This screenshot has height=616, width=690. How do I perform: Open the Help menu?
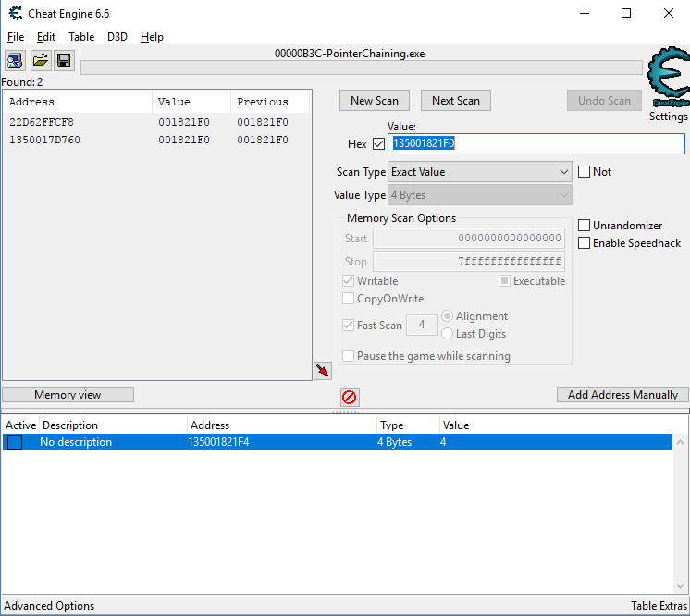click(152, 37)
